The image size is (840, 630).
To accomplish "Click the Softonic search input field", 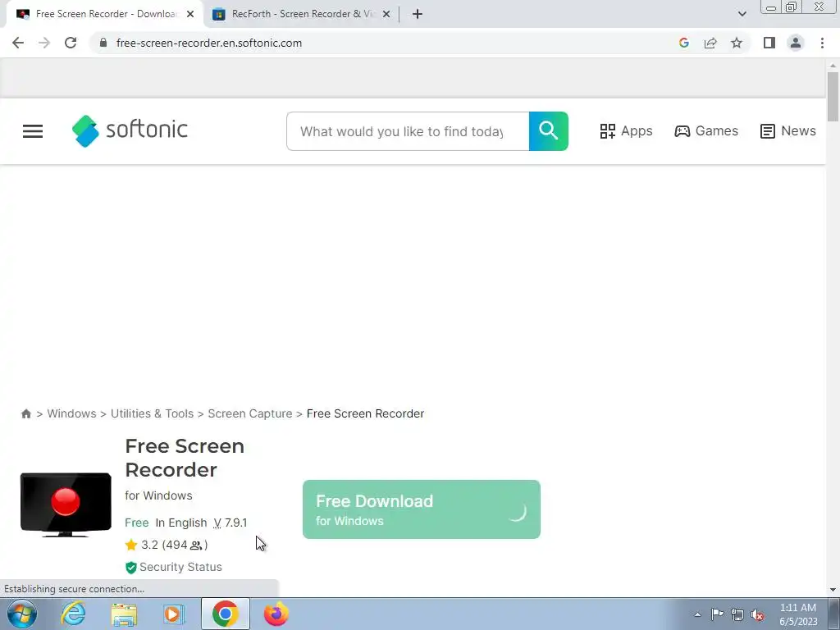I will pos(408,131).
